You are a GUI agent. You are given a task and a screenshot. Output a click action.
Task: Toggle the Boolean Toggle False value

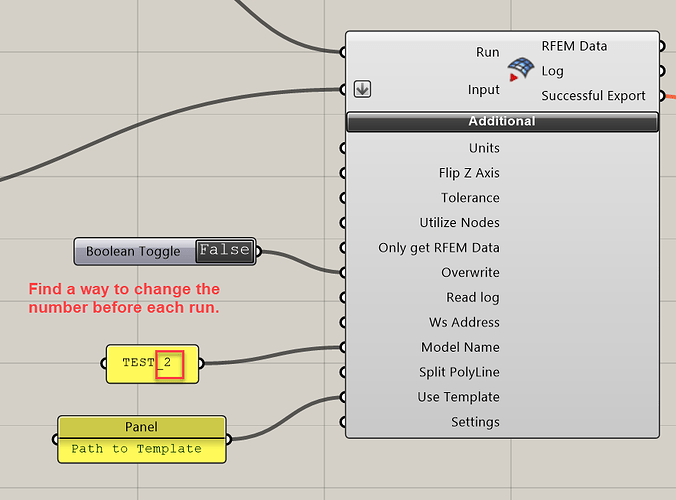[223, 251]
